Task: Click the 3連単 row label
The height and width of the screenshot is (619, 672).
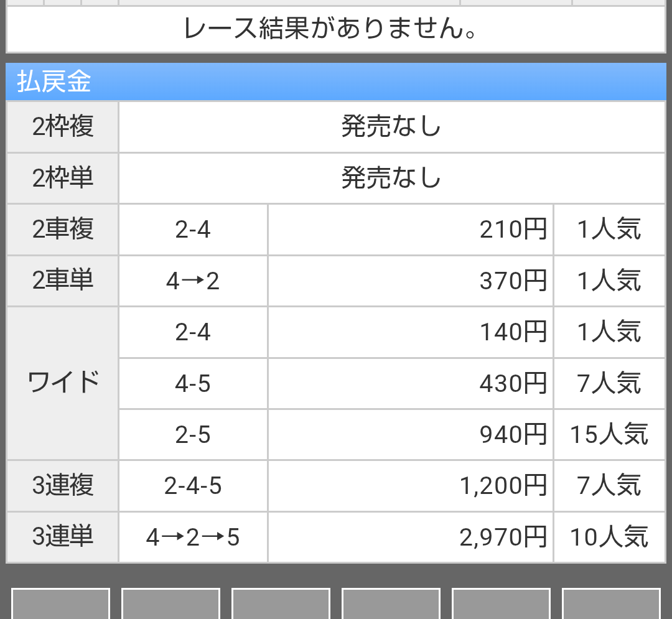Action: tap(63, 537)
